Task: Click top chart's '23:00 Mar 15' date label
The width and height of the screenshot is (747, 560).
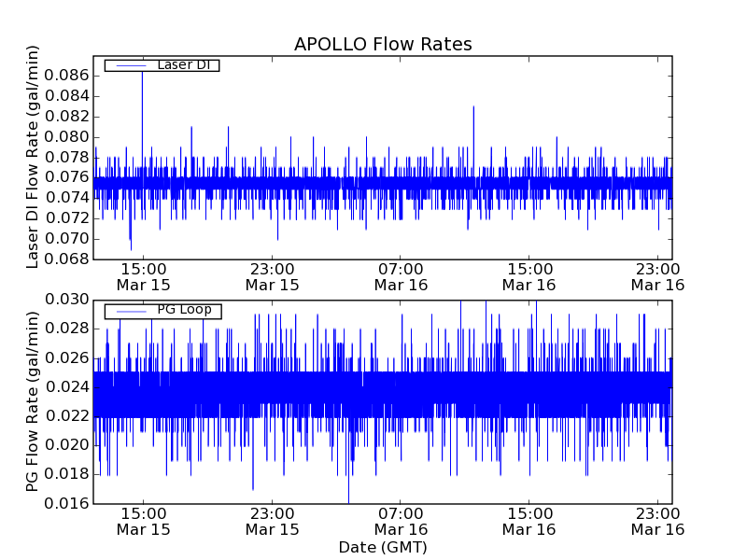Action: [x=272, y=277]
